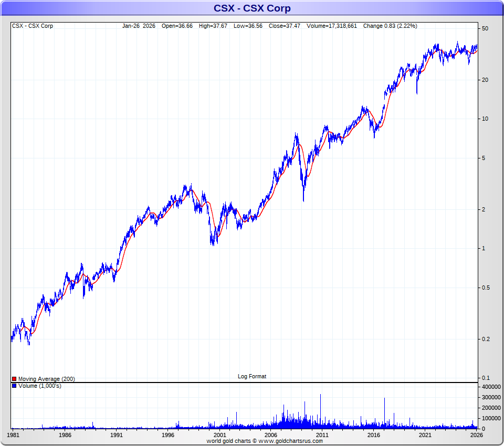Viewport: 504px width, 446px height.
Task: Click the year label '1981'
Action: tap(13, 435)
